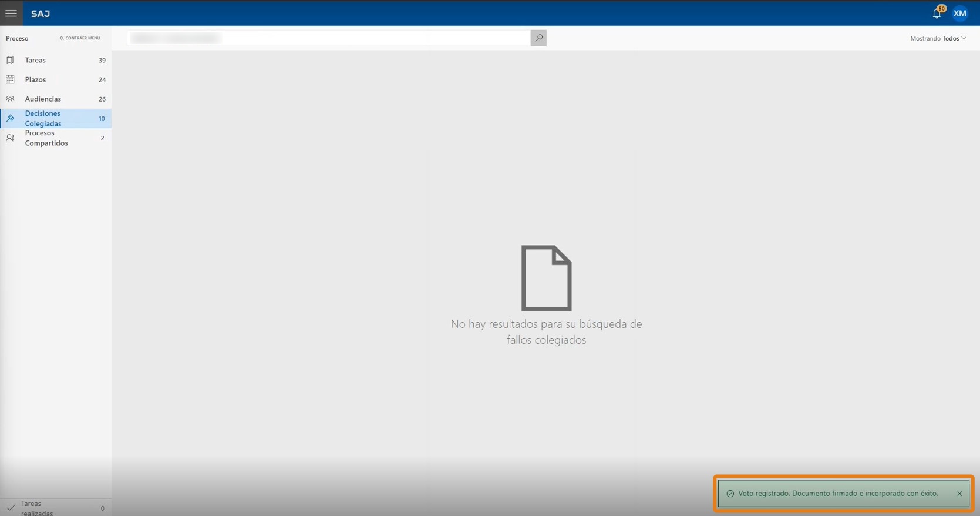Screen dimensions: 980x516
Task: Open the Plazos section
Action: click(x=56, y=79)
